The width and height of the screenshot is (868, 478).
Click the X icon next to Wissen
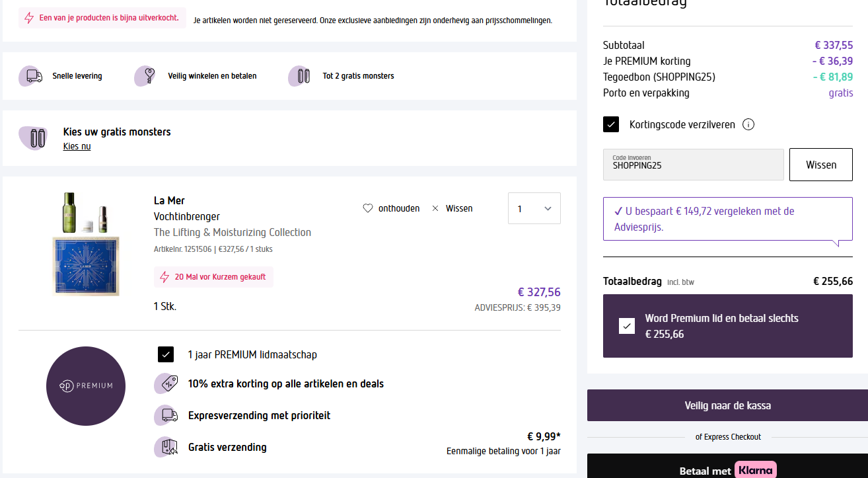(x=435, y=208)
